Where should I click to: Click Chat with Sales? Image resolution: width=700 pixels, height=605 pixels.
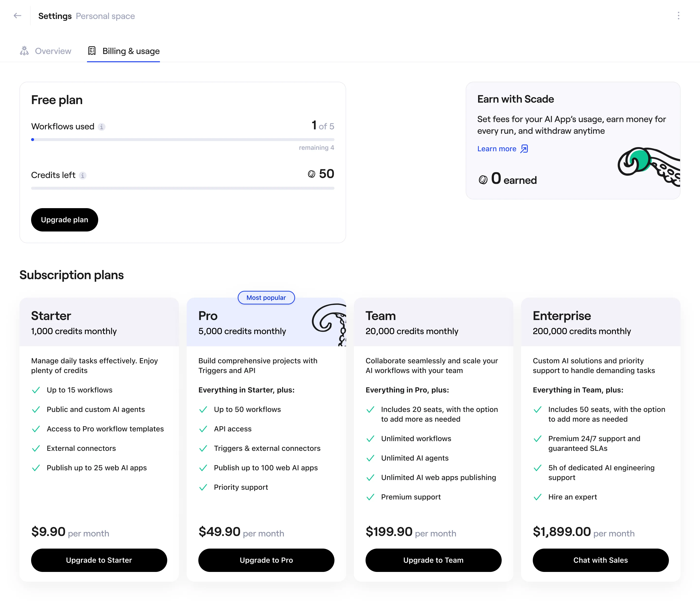pyautogui.click(x=600, y=560)
